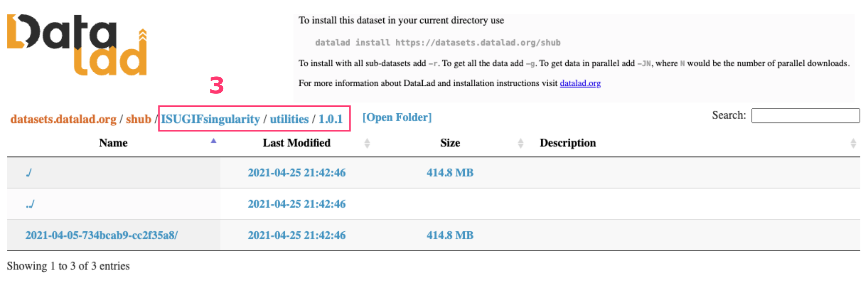The width and height of the screenshot is (868, 281).
Task: Focus the Search input field
Action: (x=805, y=116)
